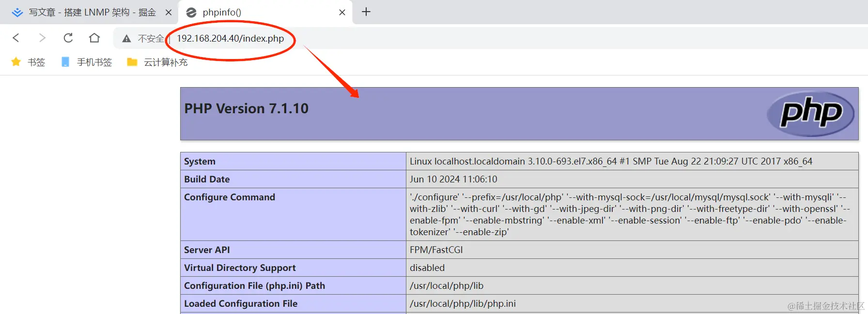Open a new tab with plus button
The width and height of the screenshot is (868, 314).
tap(366, 12)
